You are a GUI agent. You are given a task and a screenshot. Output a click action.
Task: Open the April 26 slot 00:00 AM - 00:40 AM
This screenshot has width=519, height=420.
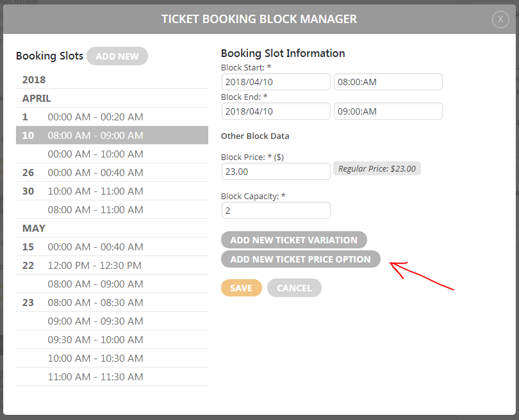(x=112, y=172)
